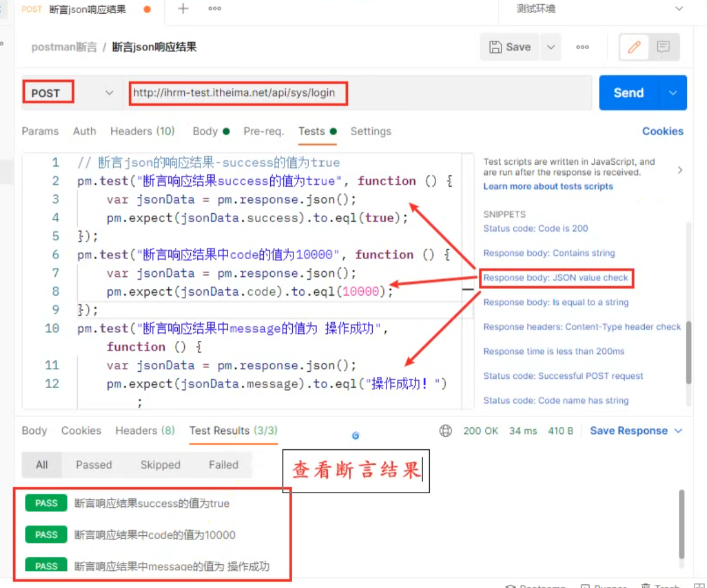The height and width of the screenshot is (588, 707).
Task: Switch to edit mode pencil icon
Action: point(634,47)
